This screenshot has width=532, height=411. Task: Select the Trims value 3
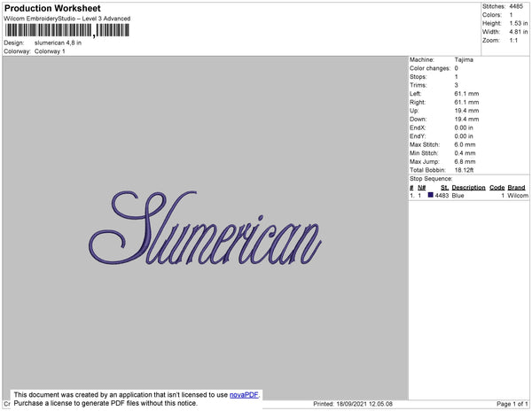457,85
